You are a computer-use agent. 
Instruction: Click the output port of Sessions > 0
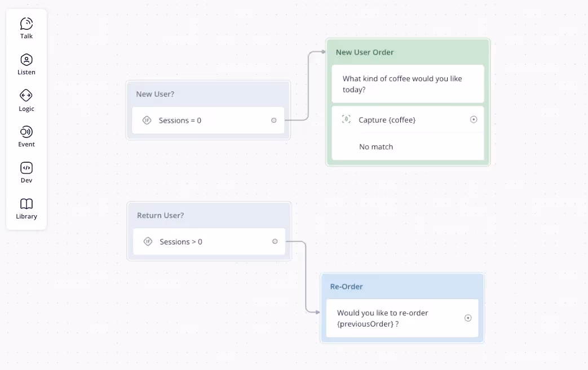275,242
